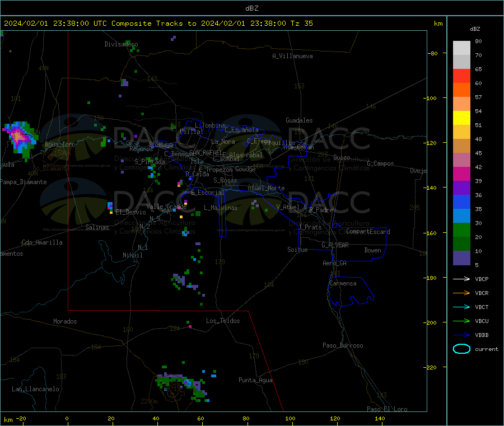Click the '100' tick on bottom axis
This screenshot has width=504, height=426.
click(290, 419)
